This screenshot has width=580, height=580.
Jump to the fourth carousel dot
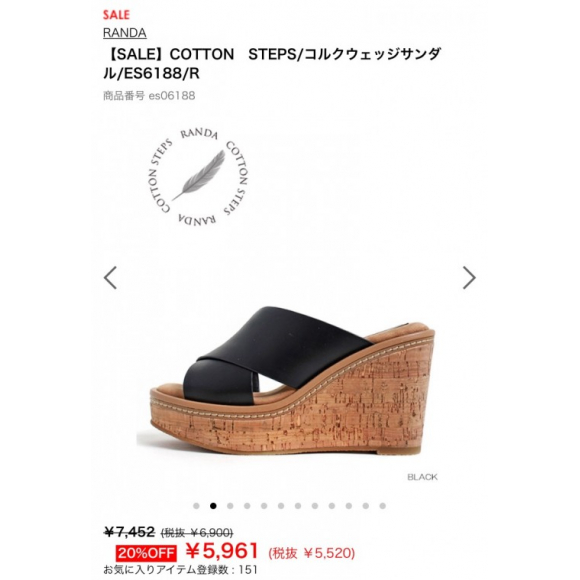(x=247, y=506)
